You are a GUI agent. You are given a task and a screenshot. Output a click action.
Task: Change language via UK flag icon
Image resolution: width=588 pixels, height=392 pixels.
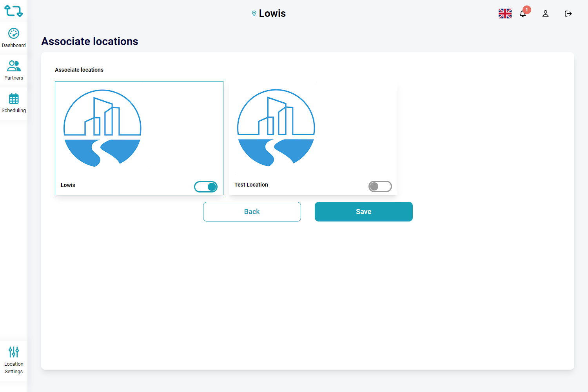pyautogui.click(x=505, y=14)
